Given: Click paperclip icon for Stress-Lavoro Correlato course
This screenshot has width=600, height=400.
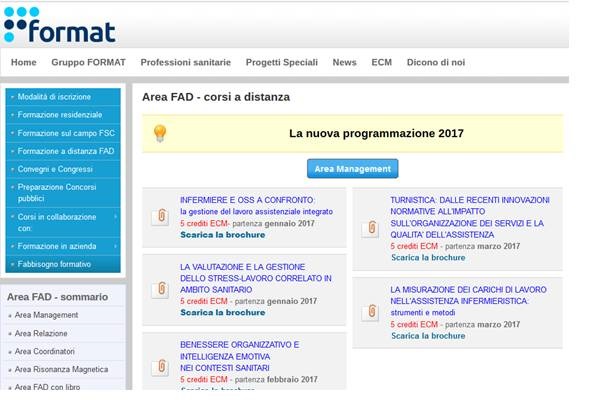Looking at the screenshot, I should (159, 289).
